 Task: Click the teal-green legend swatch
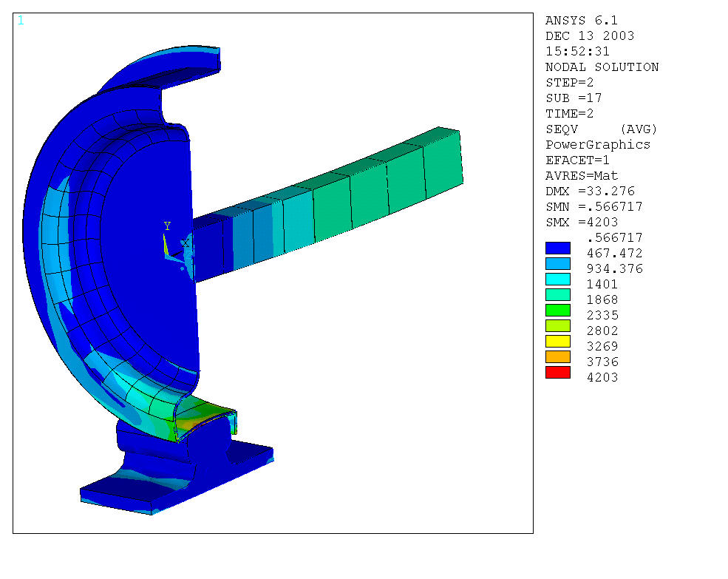[x=557, y=294]
